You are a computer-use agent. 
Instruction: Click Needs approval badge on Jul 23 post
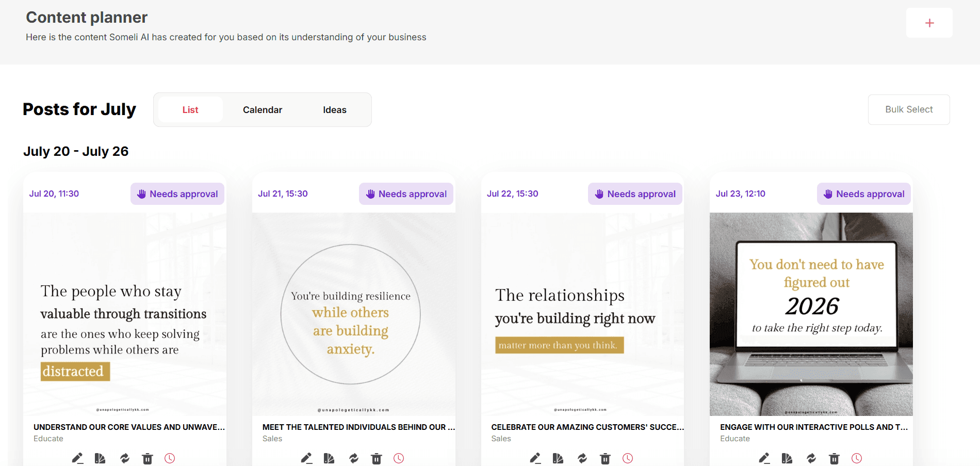864,194
